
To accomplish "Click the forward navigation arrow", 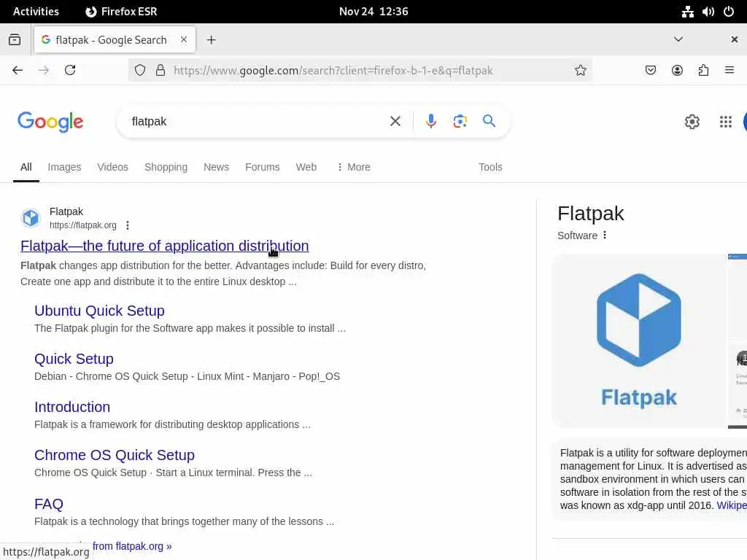I will point(44,71).
